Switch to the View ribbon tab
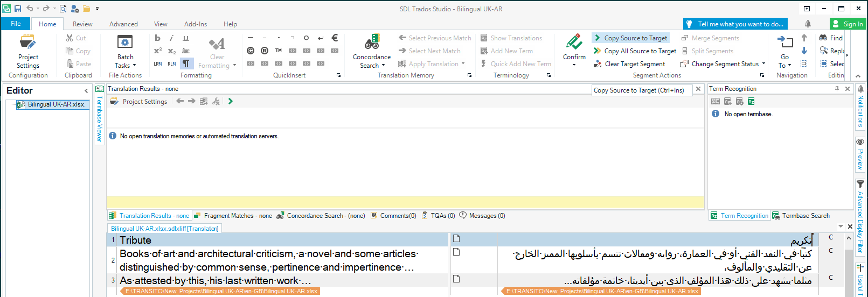868x297 pixels. (161, 24)
